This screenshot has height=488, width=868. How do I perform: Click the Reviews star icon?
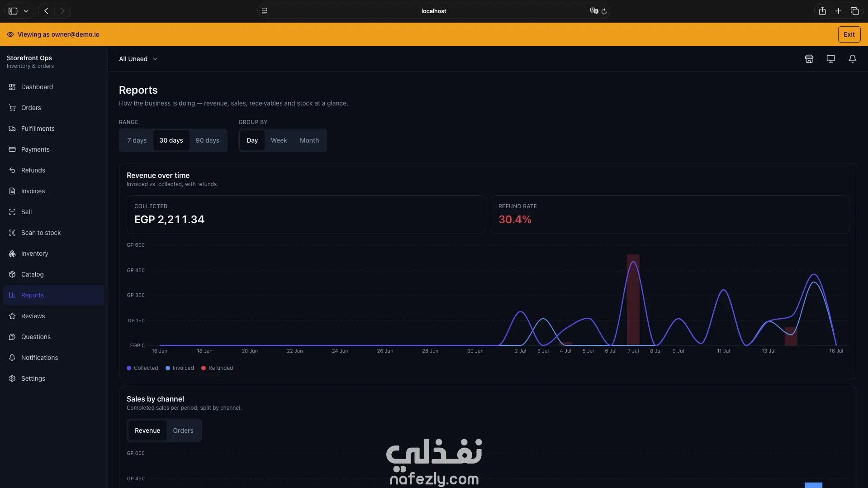(x=12, y=316)
